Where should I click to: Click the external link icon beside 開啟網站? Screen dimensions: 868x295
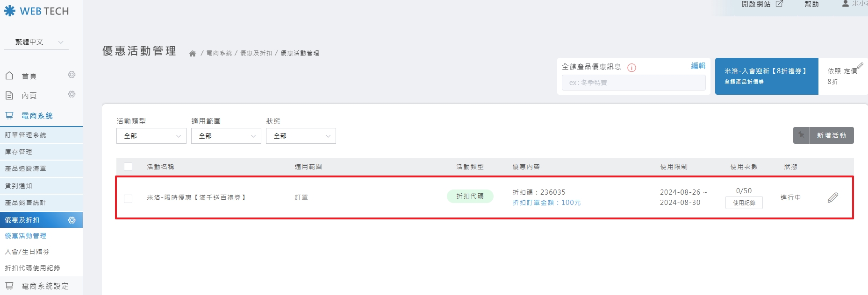tap(779, 4)
